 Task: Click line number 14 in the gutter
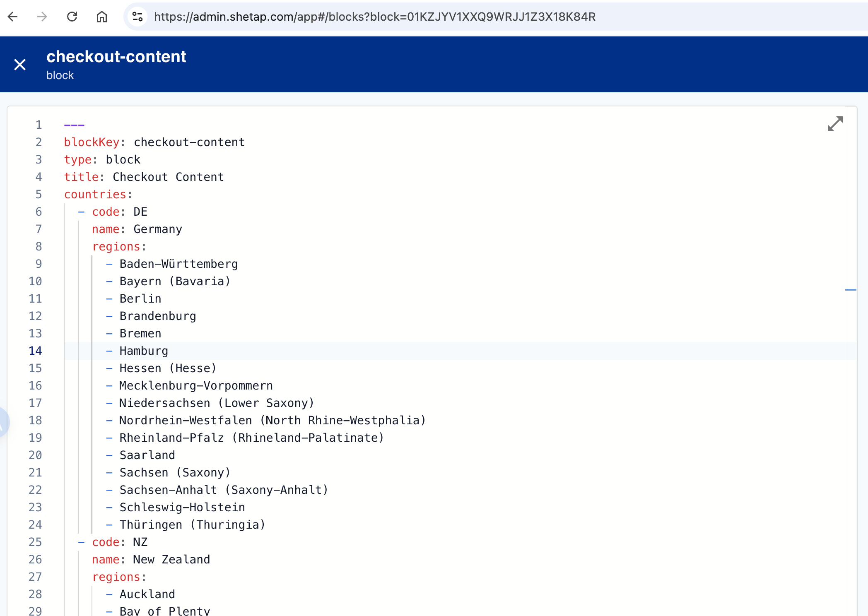pyautogui.click(x=35, y=351)
